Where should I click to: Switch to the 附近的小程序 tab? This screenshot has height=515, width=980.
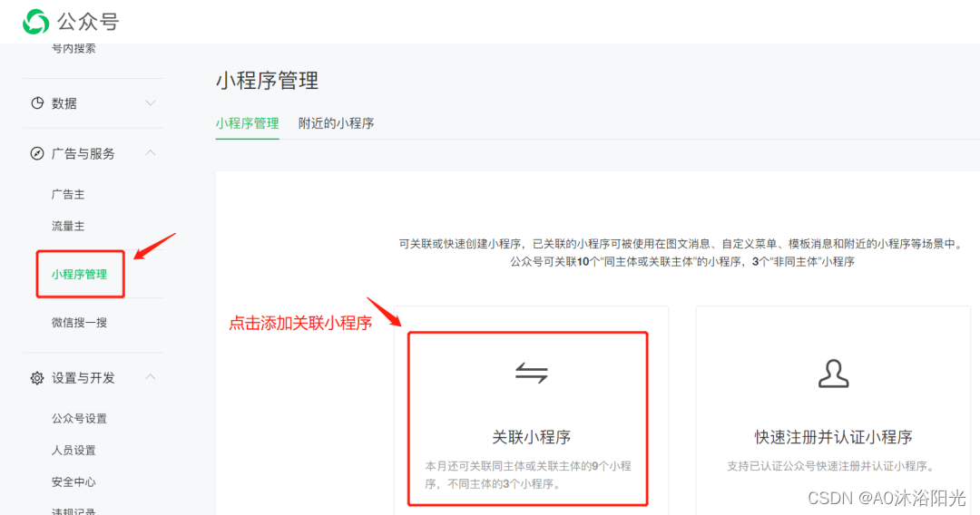click(337, 123)
